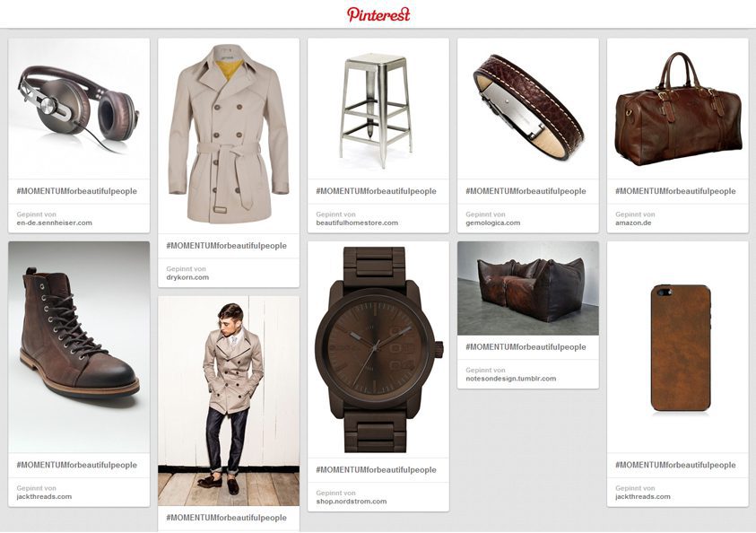
Task: Follow the gemologica.com source link
Action: coord(492,223)
